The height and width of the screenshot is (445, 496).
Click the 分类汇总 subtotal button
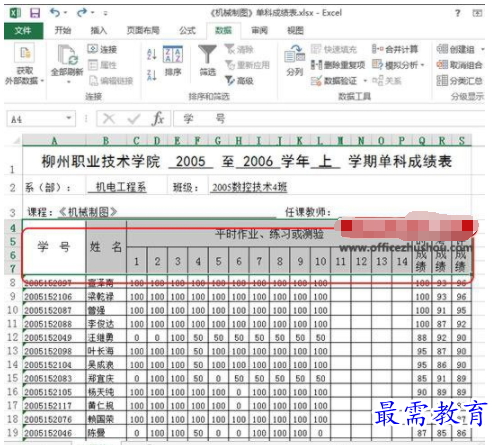[x=459, y=81]
